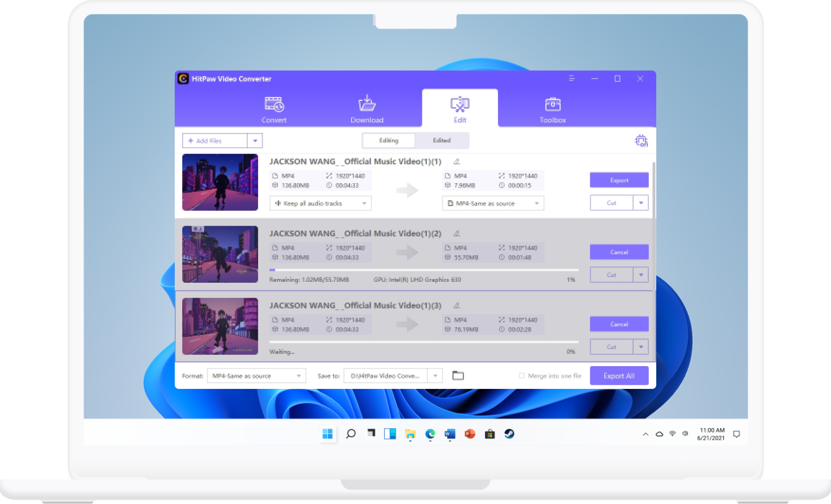Open thumbnail of video (1)(2)
Viewport: 831px width, 504px height.
pos(220,254)
